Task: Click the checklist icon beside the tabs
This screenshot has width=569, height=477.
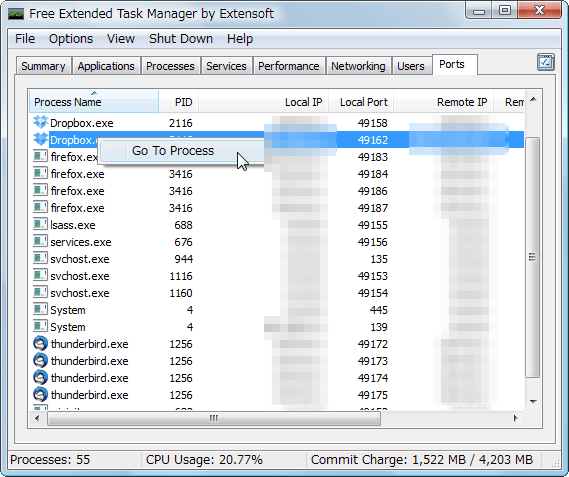Action: click(x=546, y=62)
